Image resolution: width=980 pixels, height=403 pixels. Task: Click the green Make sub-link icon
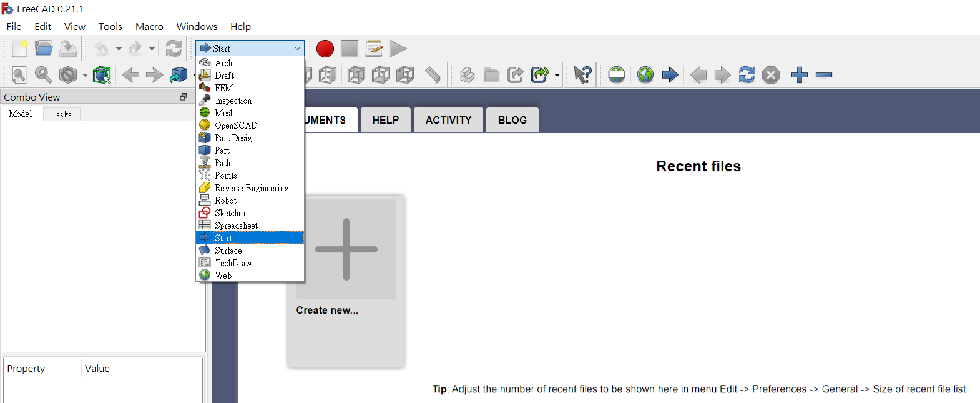click(540, 75)
